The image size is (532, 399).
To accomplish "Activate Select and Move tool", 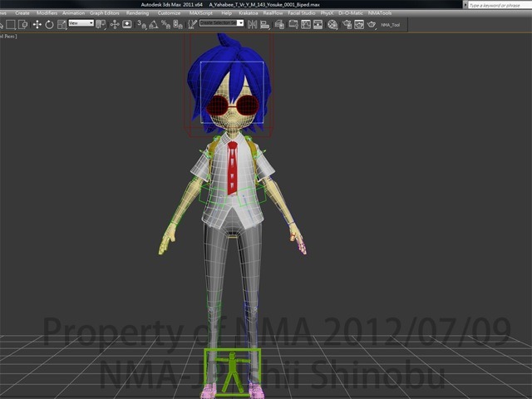I will tap(37, 24).
